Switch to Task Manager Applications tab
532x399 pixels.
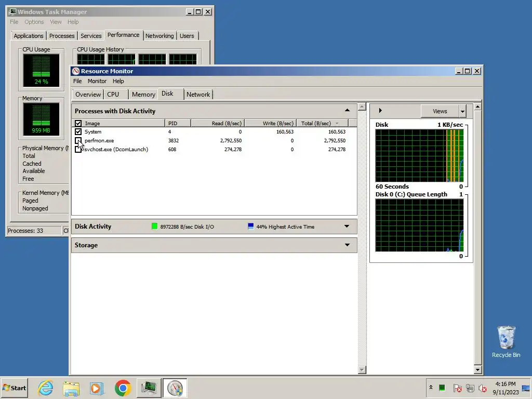(x=29, y=36)
